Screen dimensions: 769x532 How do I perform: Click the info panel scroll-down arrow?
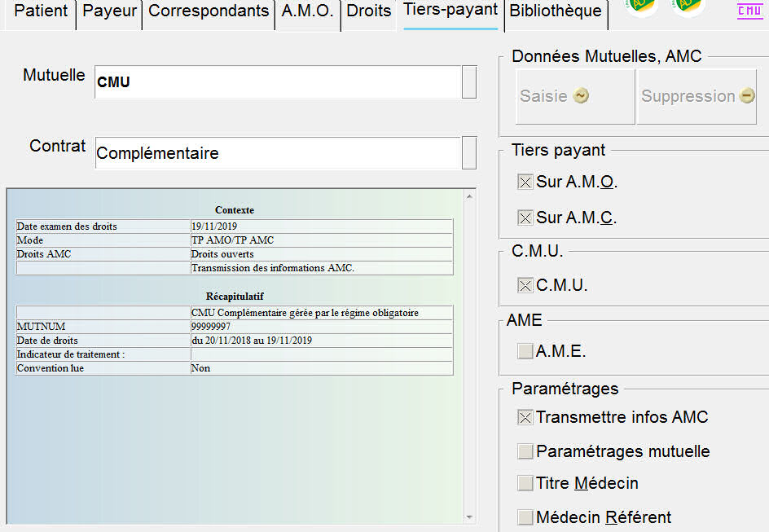[468, 517]
